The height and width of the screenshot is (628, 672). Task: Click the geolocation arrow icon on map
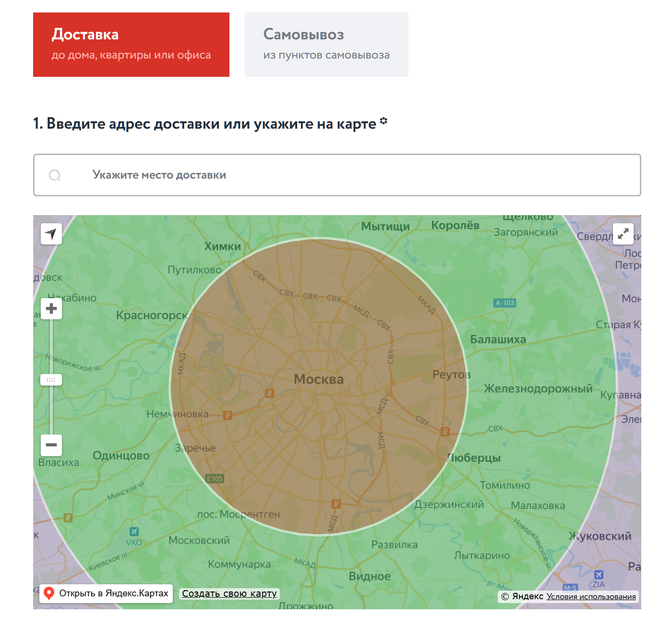coord(51,234)
